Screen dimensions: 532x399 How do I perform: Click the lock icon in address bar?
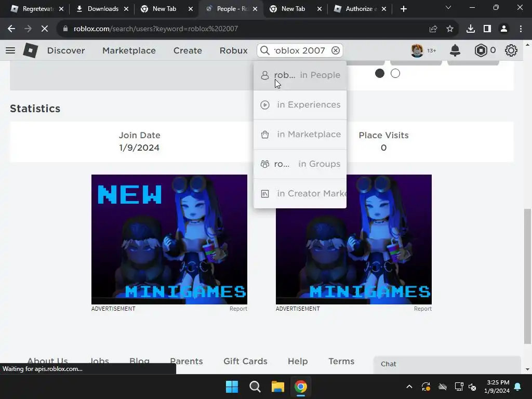tap(65, 29)
